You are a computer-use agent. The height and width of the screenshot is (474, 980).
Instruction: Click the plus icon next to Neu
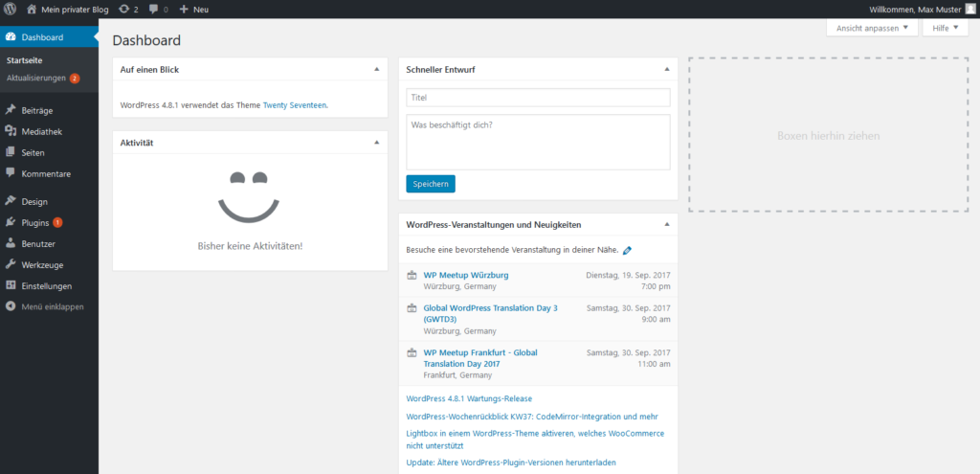click(184, 10)
